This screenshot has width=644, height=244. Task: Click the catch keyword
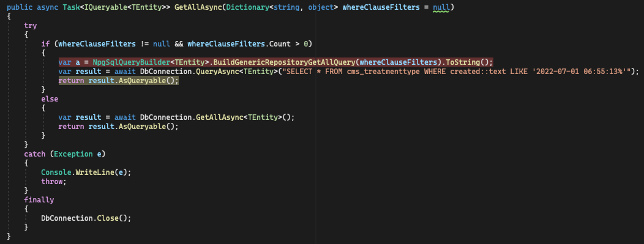(34, 153)
